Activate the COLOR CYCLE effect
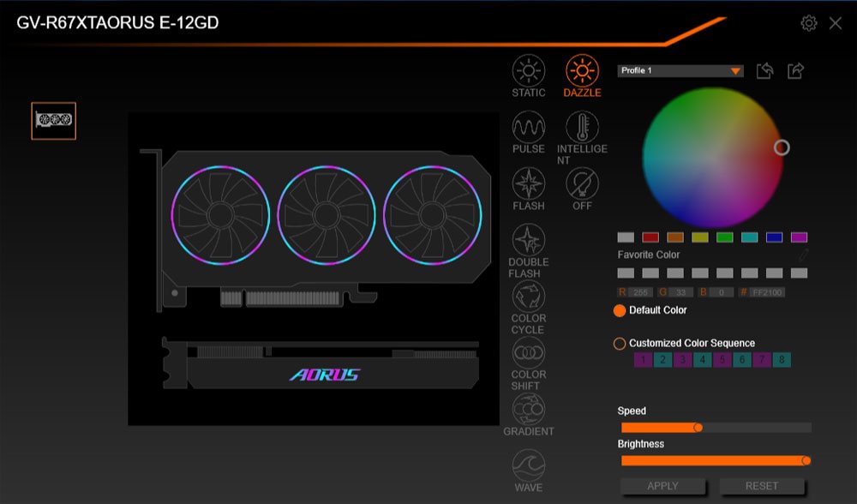Screen dimensions: 857x504 [x=529, y=297]
